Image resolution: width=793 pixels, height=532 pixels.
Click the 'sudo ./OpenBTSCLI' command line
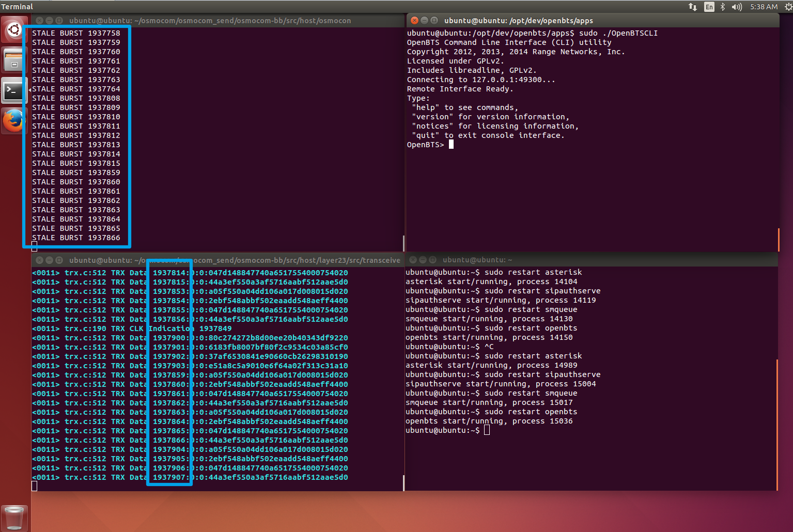tap(532, 33)
